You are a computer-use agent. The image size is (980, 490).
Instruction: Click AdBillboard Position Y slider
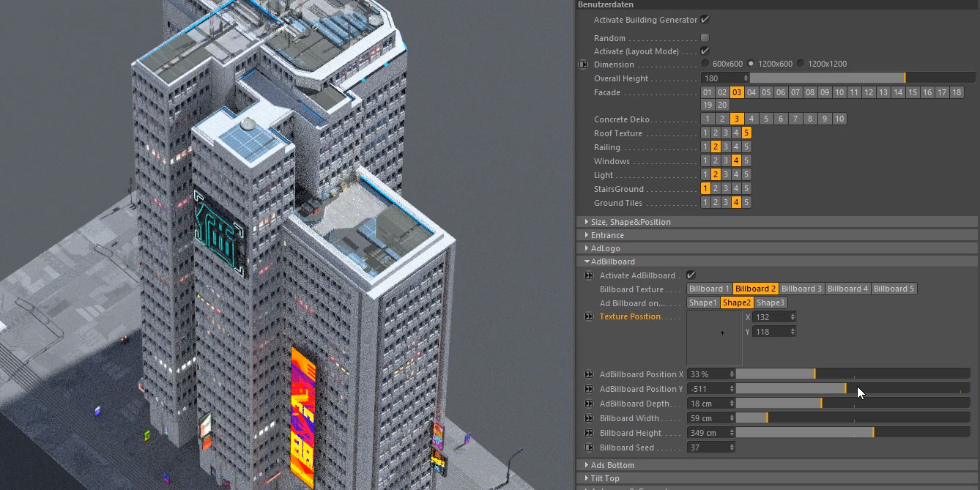[x=853, y=389]
